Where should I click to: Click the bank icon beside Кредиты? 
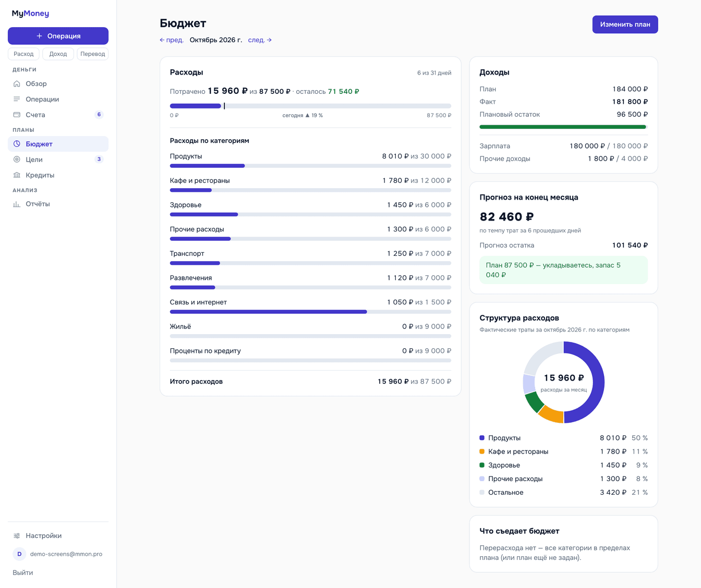(17, 175)
